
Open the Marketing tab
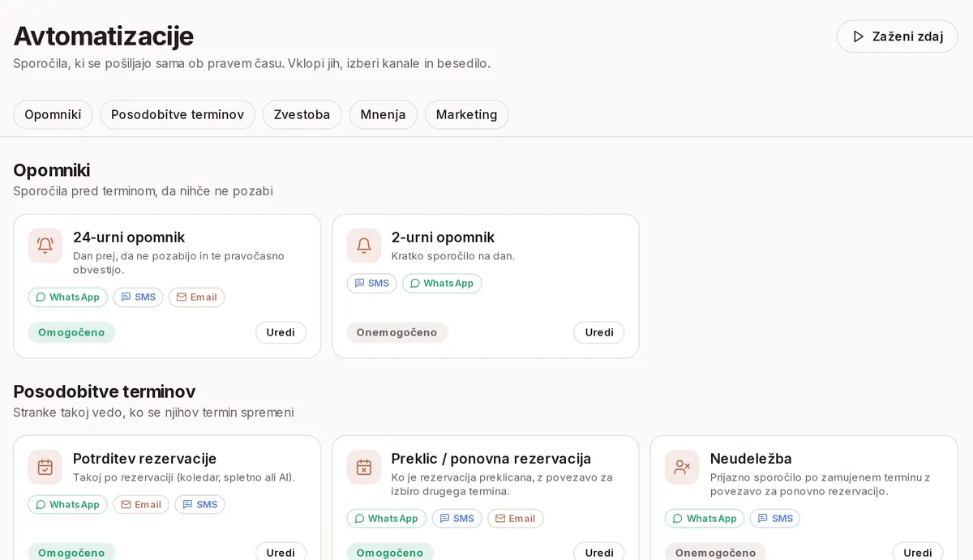pos(466,114)
